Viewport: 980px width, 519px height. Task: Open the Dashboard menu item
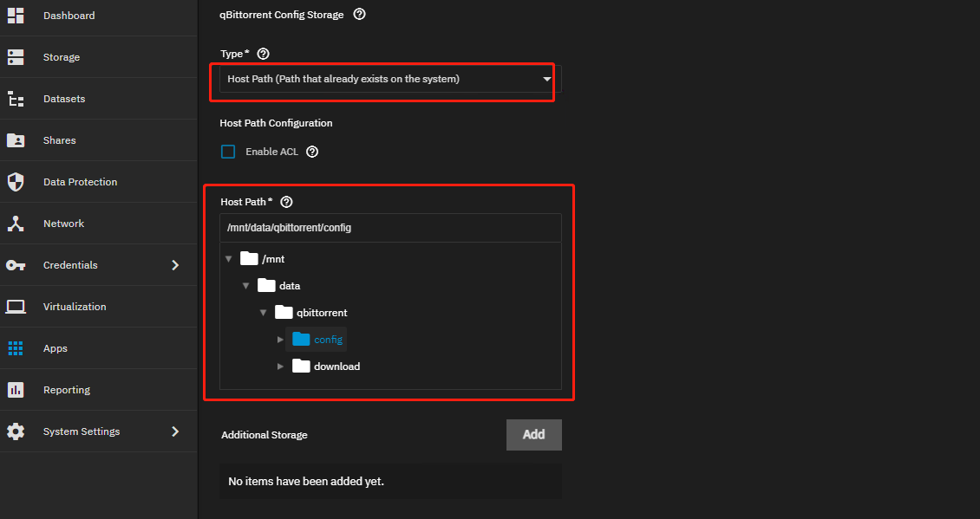tap(99, 16)
